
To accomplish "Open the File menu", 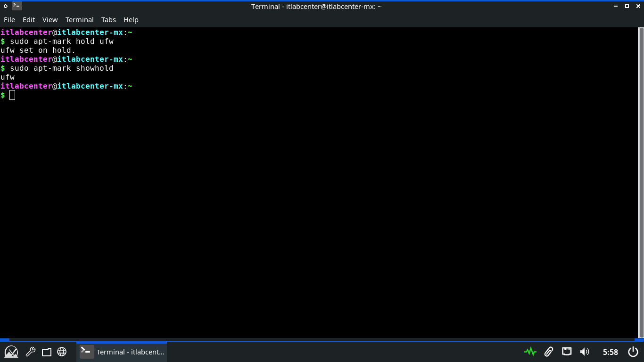I will point(9,20).
